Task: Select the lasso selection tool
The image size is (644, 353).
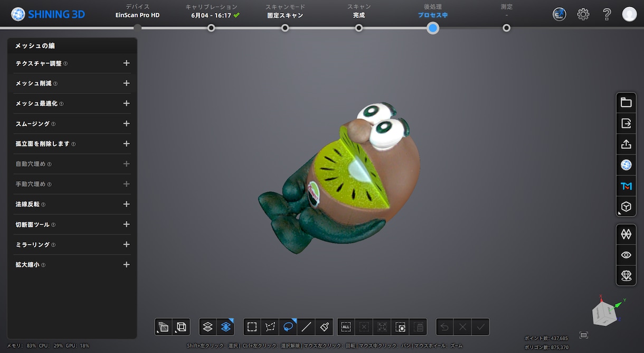Action: pyautogui.click(x=288, y=327)
